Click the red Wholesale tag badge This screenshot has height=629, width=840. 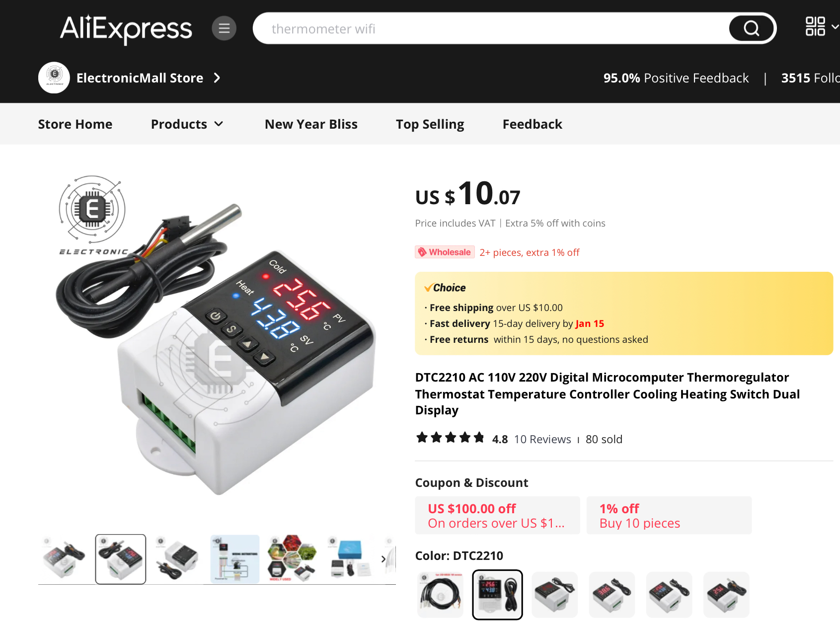pyautogui.click(x=445, y=252)
